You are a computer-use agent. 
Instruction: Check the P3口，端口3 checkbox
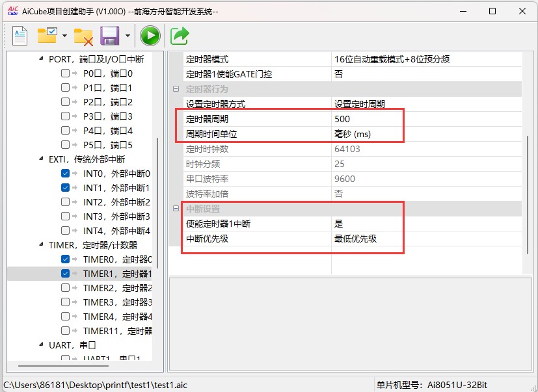click(65, 116)
